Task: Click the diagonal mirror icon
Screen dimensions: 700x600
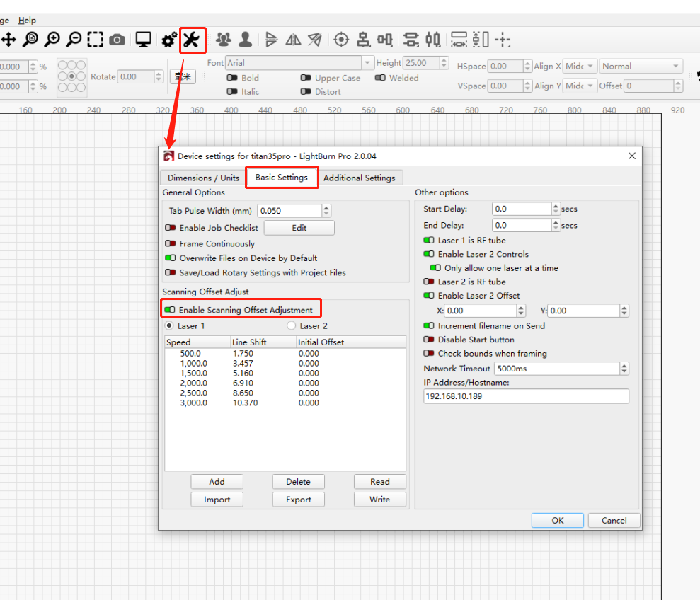Action: click(315, 40)
